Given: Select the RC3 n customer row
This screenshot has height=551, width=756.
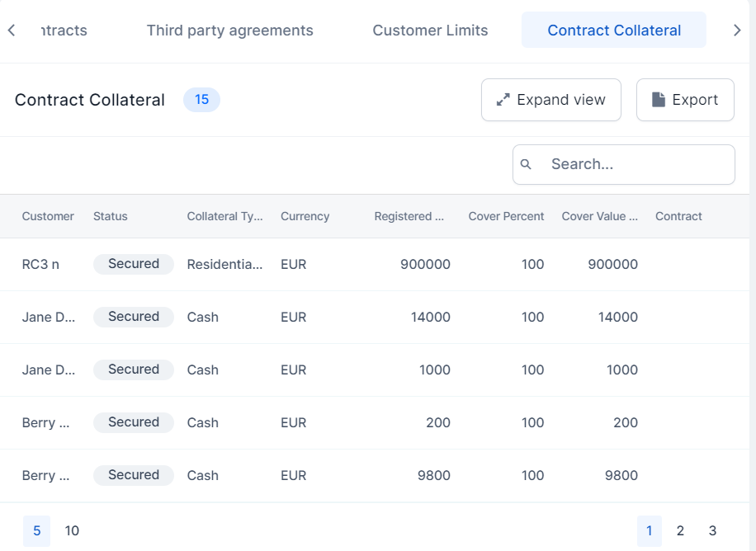Looking at the screenshot, I should [x=40, y=265].
